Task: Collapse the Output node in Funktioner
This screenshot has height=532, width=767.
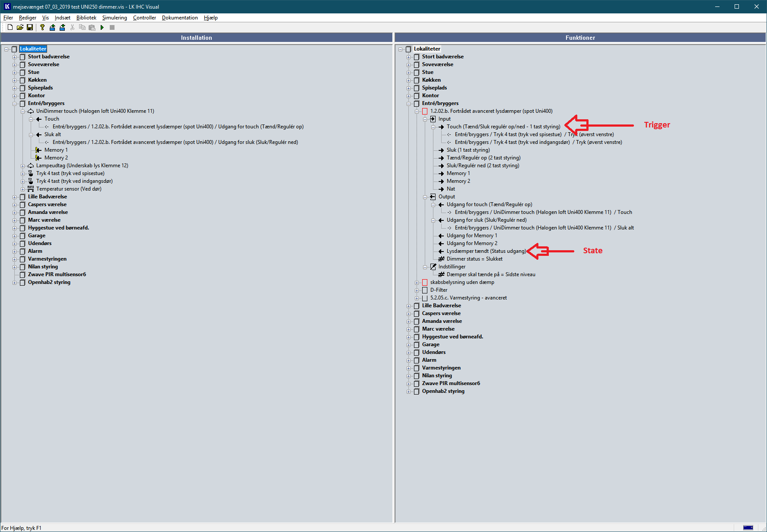Action: pyautogui.click(x=425, y=197)
